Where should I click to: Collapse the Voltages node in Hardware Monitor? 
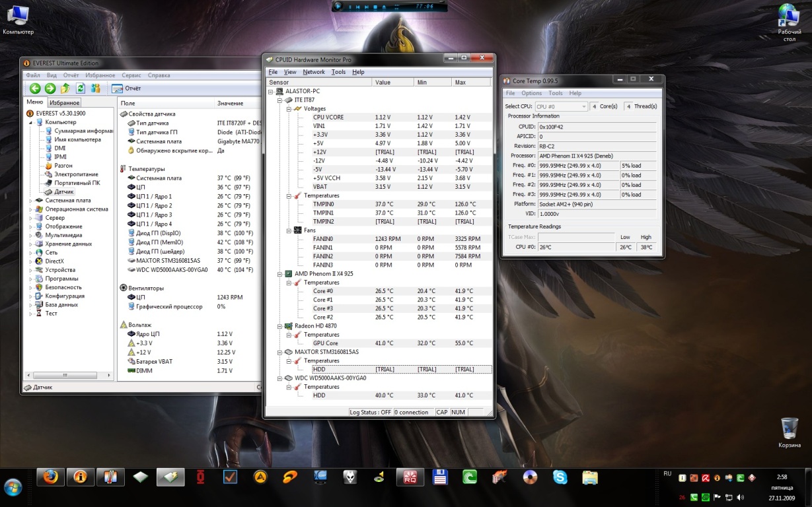point(289,108)
